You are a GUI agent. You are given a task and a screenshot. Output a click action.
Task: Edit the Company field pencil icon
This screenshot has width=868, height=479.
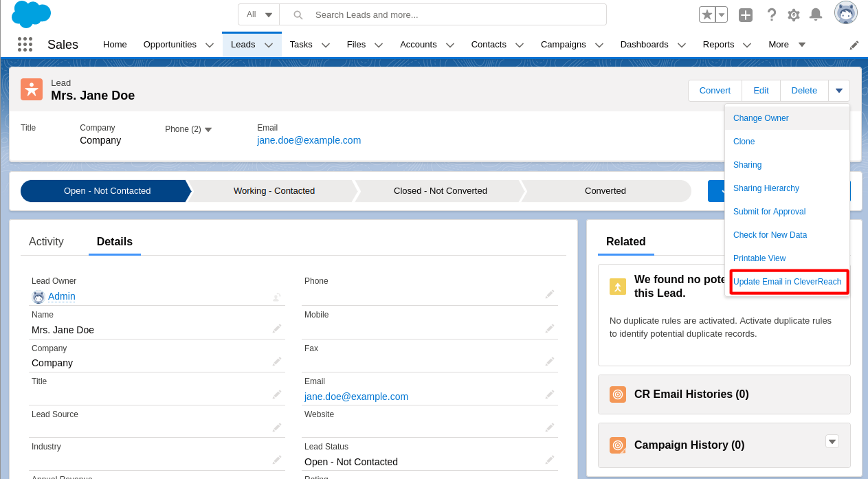coord(277,361)
